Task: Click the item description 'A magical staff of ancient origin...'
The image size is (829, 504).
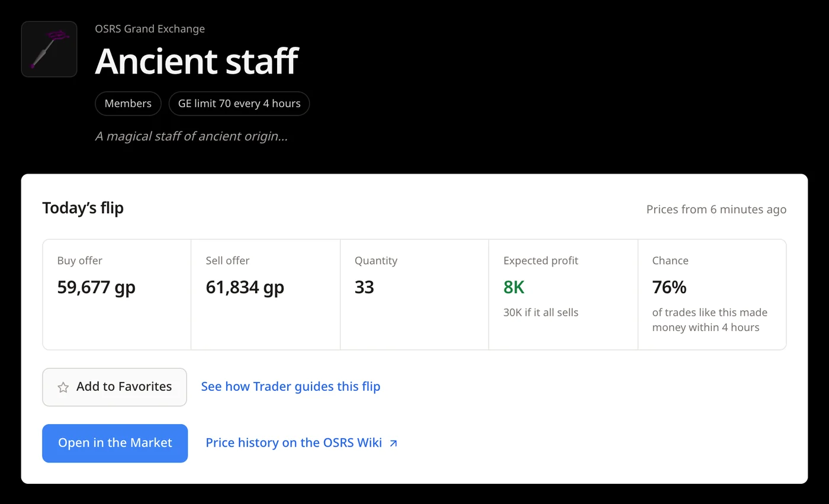Action: pos(191,136)
